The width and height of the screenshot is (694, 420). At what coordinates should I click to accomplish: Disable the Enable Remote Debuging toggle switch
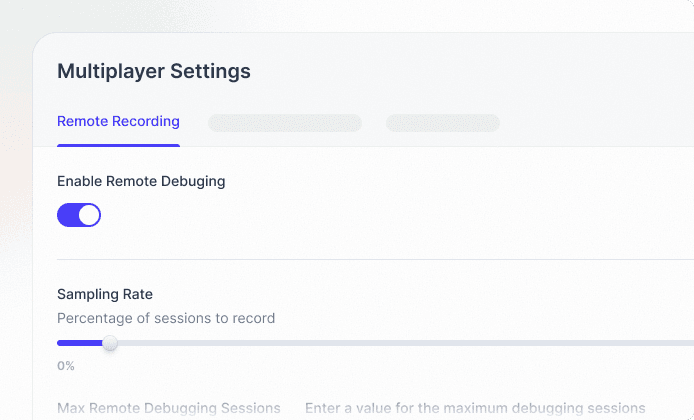(x=79, y=215)
